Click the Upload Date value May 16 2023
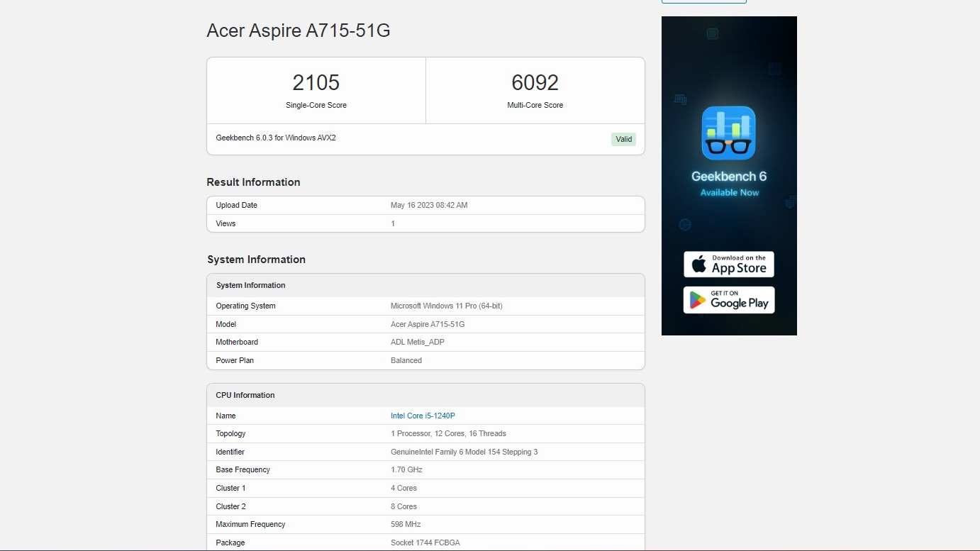 pos(428,205)
